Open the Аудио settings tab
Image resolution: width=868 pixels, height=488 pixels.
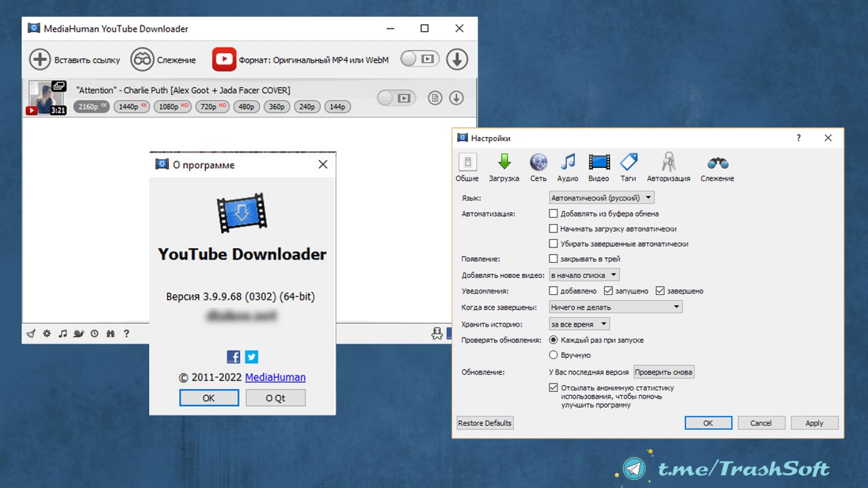click(x=568, y=167)
